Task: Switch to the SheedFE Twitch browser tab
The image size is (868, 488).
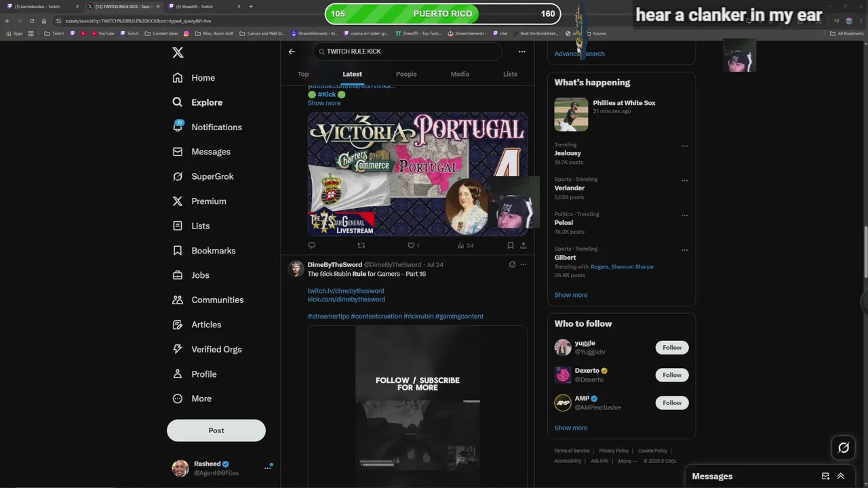Action: pyautogui.click(x=203, y=6)
